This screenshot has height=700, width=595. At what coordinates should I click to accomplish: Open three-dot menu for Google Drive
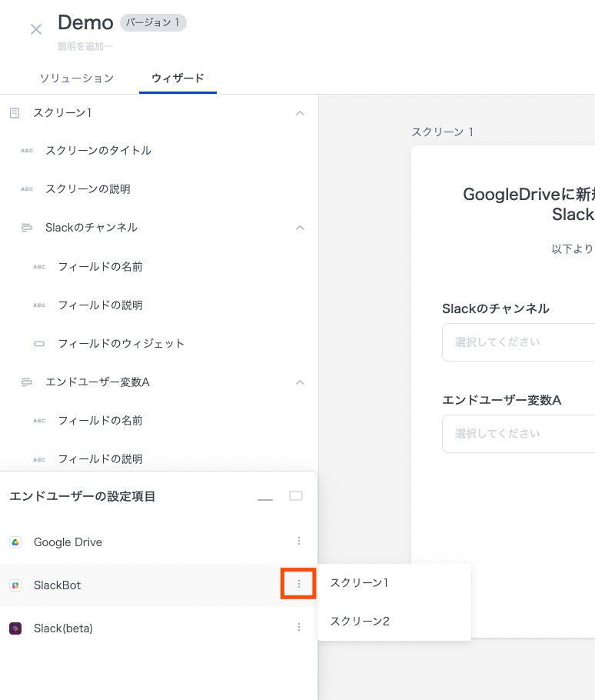[299, 542]
